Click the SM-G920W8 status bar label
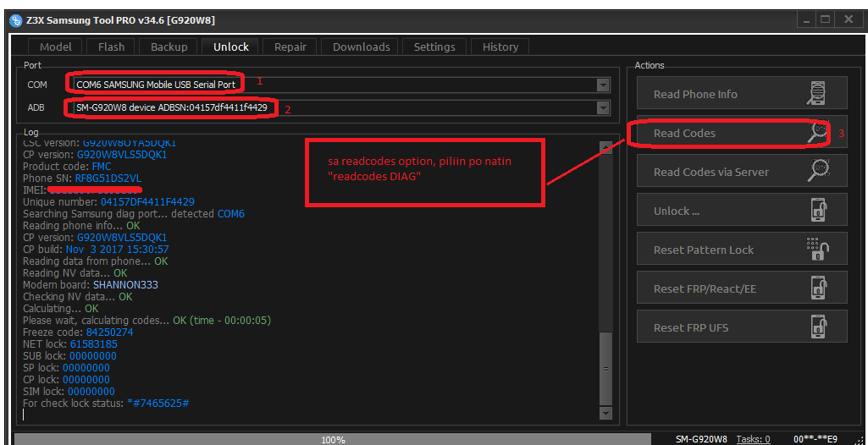 701,439
